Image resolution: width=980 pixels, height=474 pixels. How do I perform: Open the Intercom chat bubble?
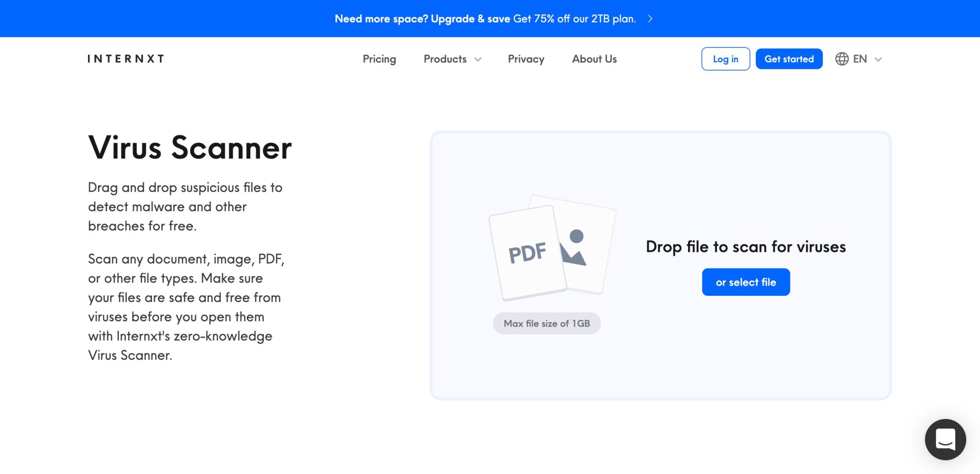(946, 439)
